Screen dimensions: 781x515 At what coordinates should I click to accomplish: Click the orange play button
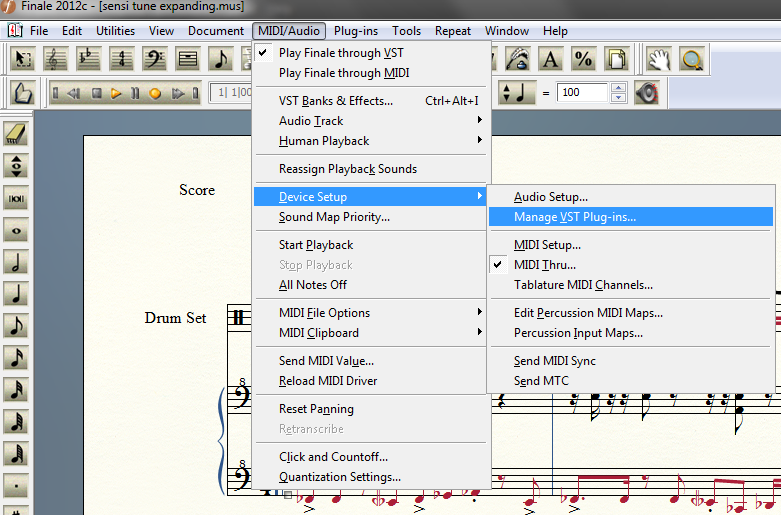pyautogui.click(x=116, y=93)
